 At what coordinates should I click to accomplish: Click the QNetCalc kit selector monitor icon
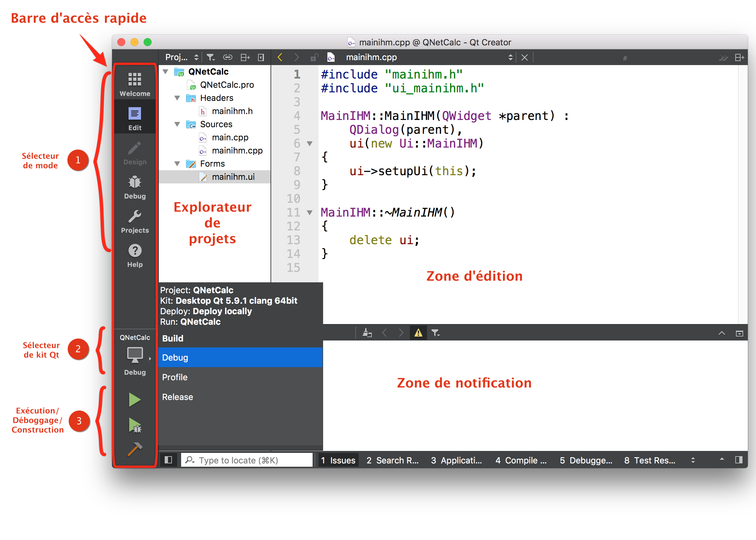click(135, 354)
